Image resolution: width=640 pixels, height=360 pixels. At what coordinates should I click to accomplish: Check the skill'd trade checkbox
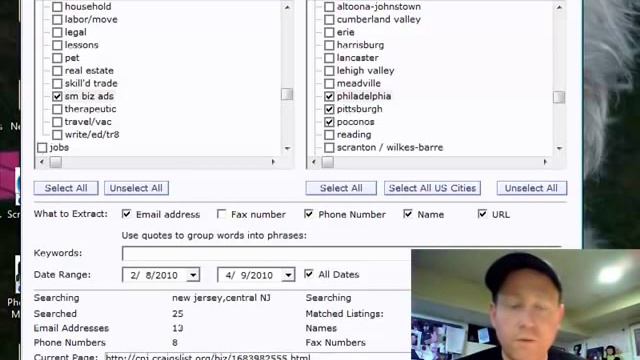click(57, 83)
